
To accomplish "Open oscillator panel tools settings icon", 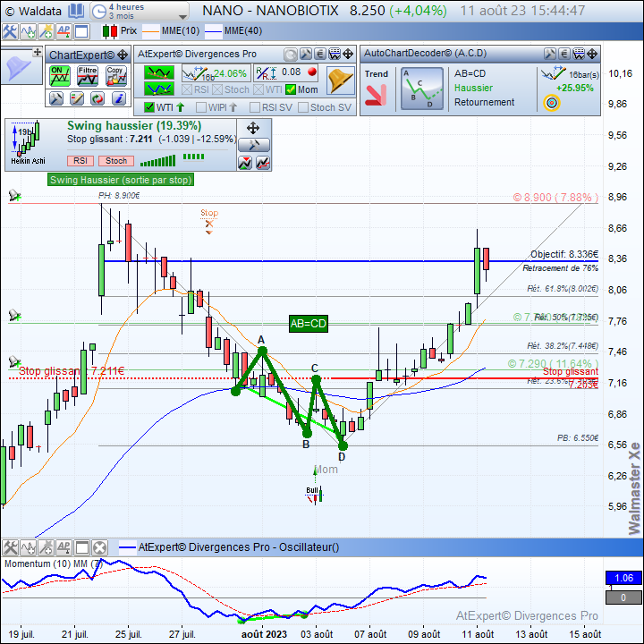I will (10, 547).
